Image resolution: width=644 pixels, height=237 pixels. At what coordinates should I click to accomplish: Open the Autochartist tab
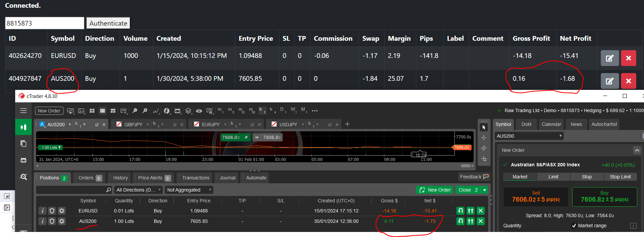coord(604,124)
